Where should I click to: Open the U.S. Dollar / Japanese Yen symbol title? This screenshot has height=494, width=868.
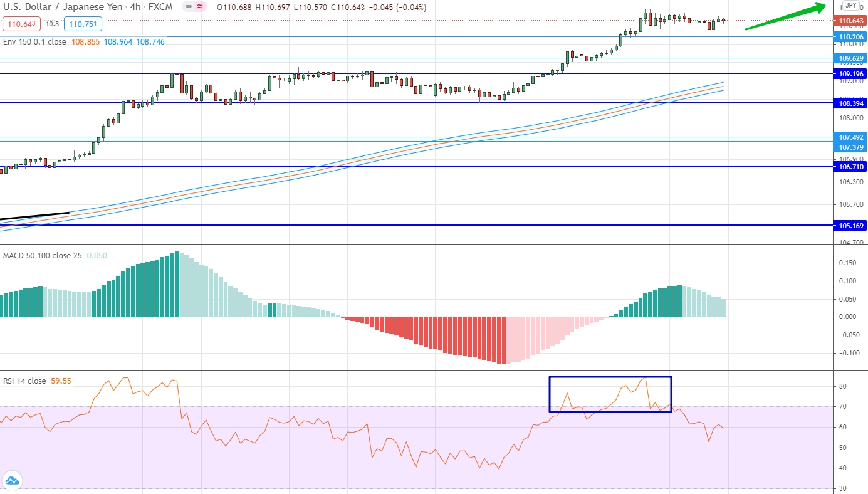(x=62, y=7)
